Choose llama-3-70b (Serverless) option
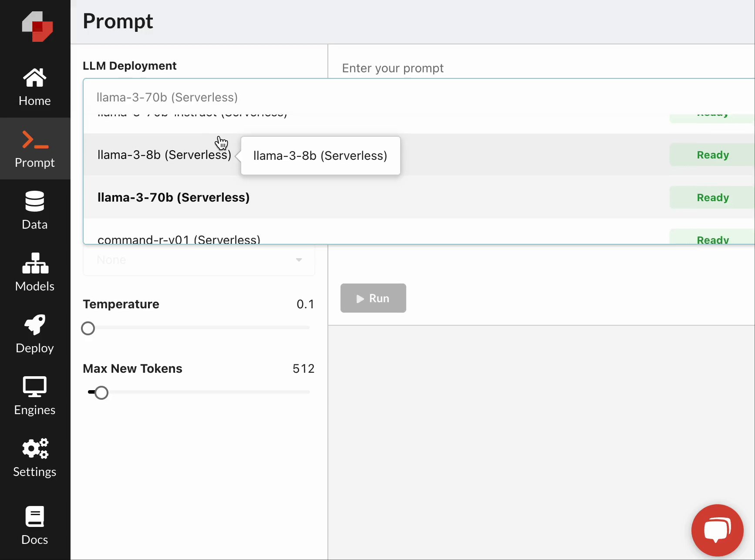This screenshot has height=560, width=755. click(418, 197)
